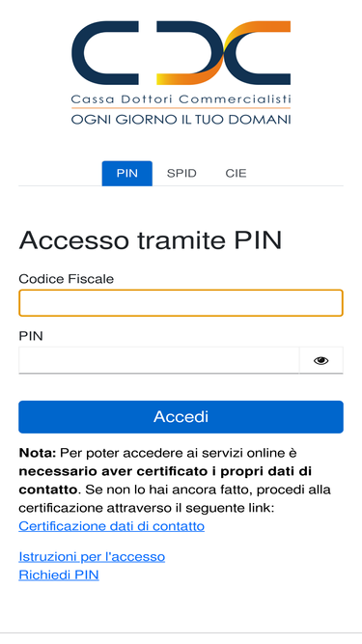Open the Certificazione dati di contatto link
The image size is (362, 644).
(112, 526)
